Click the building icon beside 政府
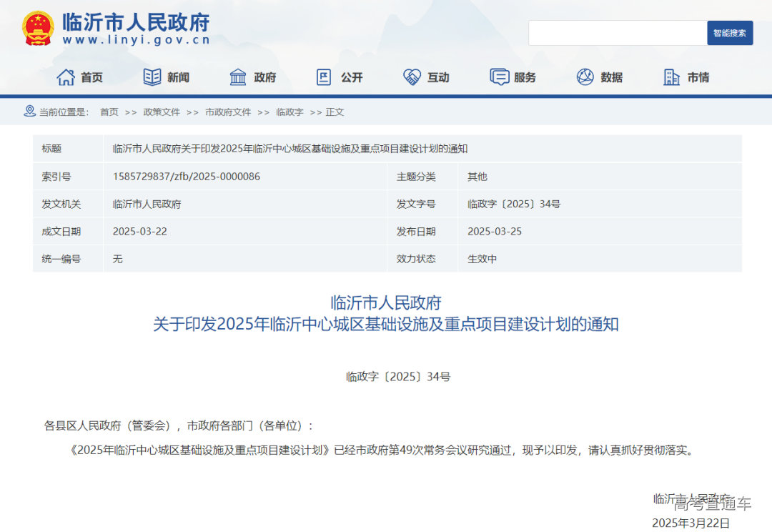This screenshot has height=532, width=772. click(x=238, y=77)
